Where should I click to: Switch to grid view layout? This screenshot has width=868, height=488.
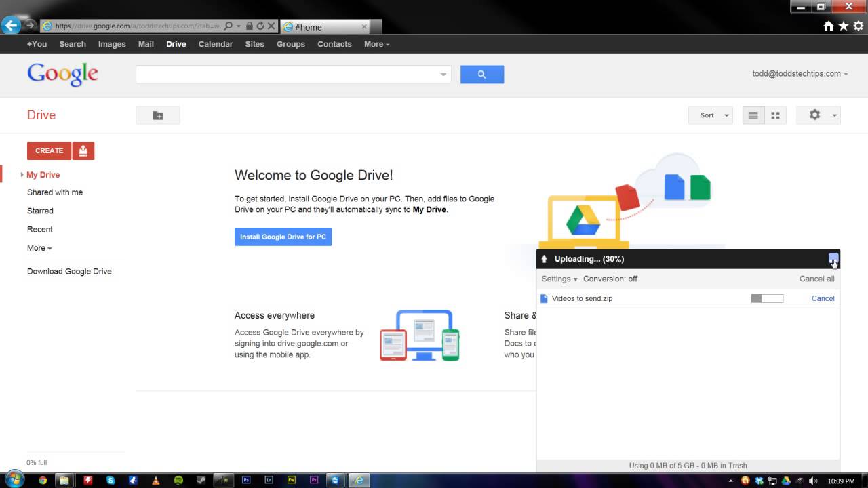(775, 115)
